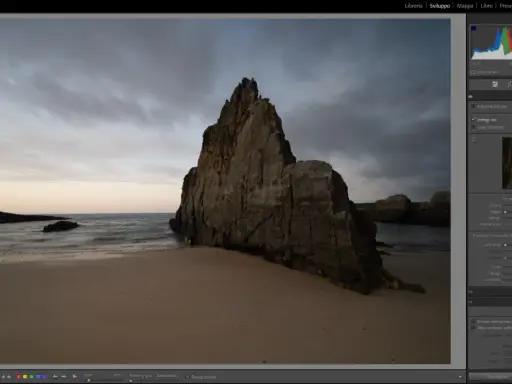This screenshot has width=512, height=384.
Task: Tick the checkbox below the checked option
Action: point(473,127)
